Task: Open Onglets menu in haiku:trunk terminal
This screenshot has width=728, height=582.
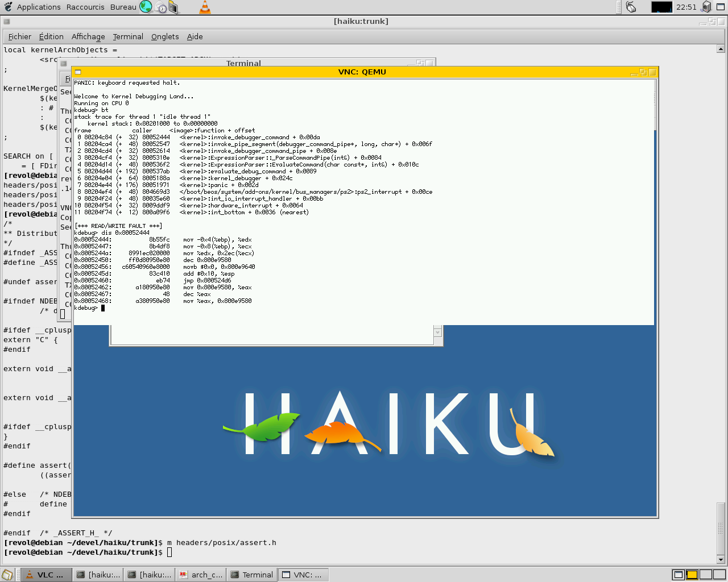Action: [x=165, y=36]
